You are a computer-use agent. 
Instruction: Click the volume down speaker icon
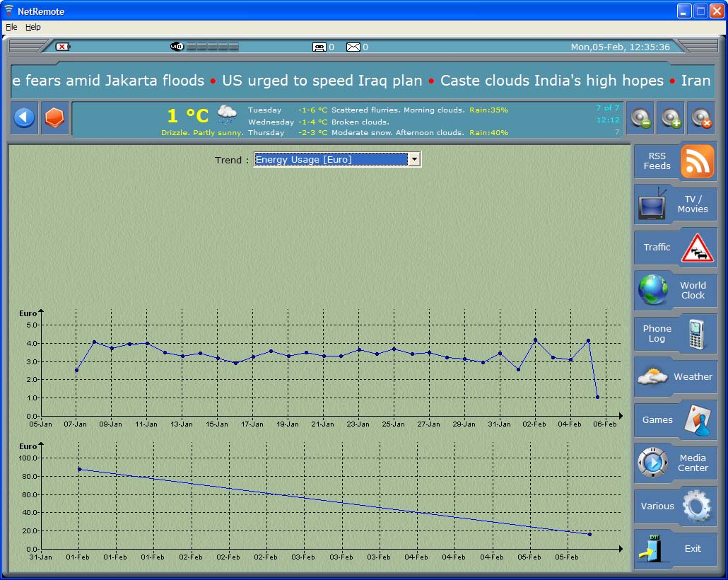tap(640, 118)
